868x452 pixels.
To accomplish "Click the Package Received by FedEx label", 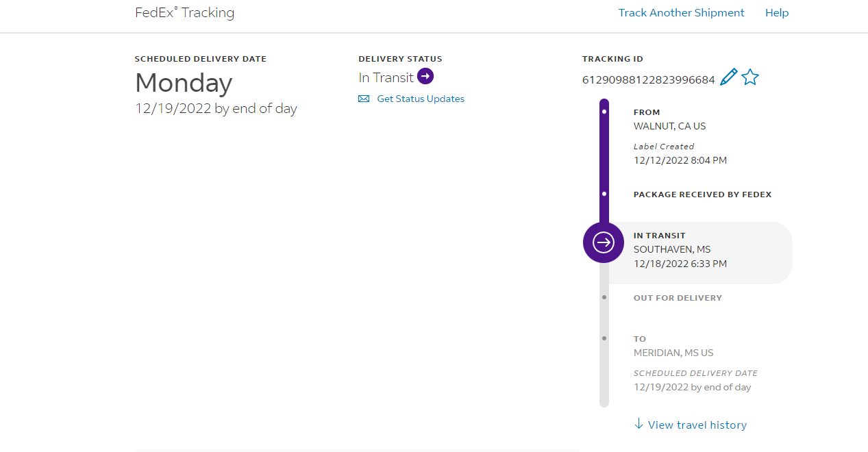I will click(702, 194).
